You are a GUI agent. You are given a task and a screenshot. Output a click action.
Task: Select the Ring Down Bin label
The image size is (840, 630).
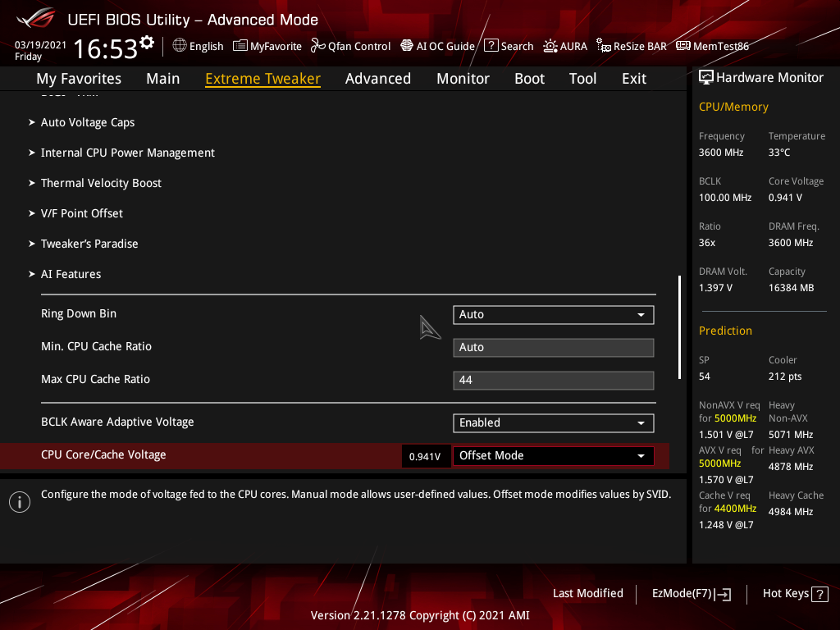[79, 313]
